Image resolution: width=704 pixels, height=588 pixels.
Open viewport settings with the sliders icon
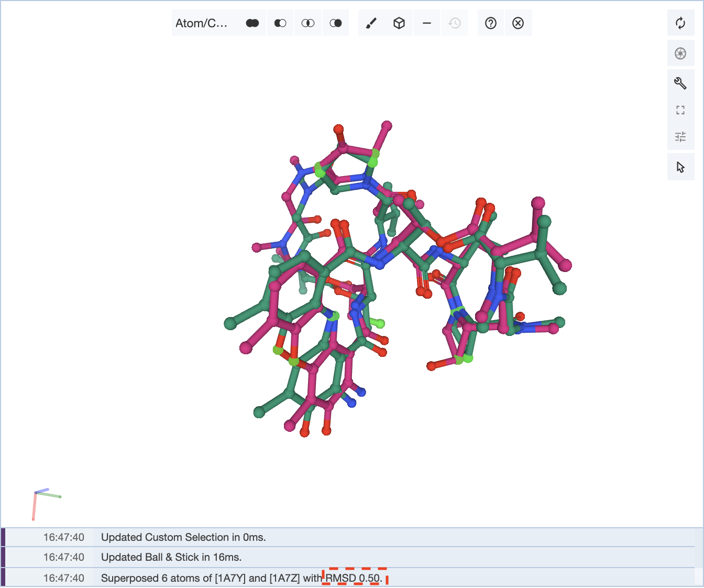point(680,137)
